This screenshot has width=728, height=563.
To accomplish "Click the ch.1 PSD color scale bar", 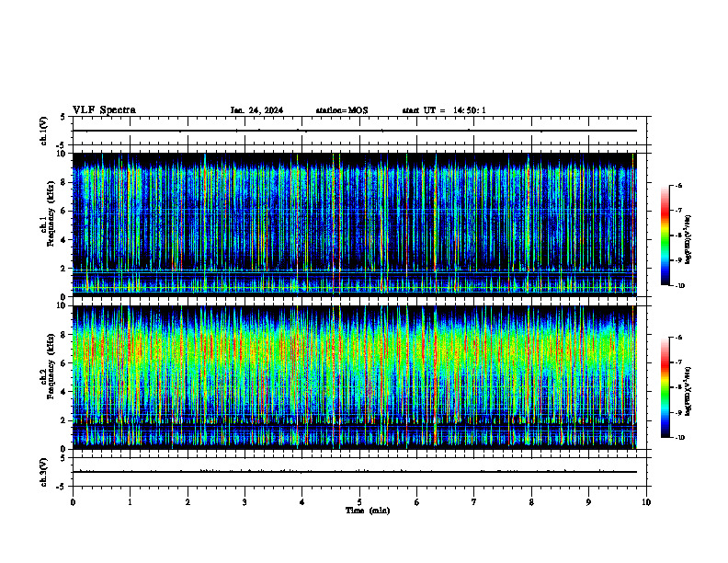I will [x=665, y=236].
